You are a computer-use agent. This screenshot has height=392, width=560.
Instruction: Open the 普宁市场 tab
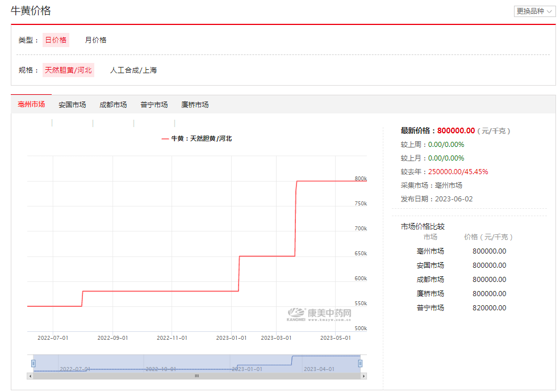[154, 104]
